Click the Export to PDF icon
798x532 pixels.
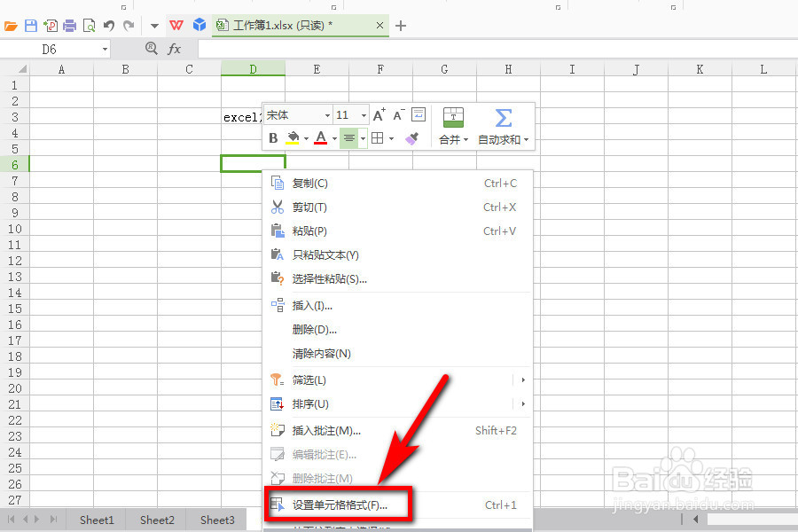(52, 24)
